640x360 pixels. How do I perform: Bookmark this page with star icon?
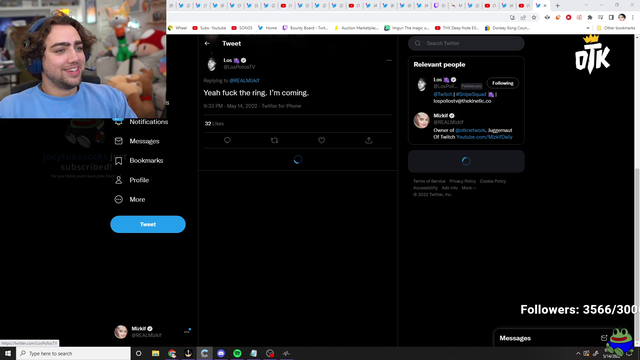point(534,18)
